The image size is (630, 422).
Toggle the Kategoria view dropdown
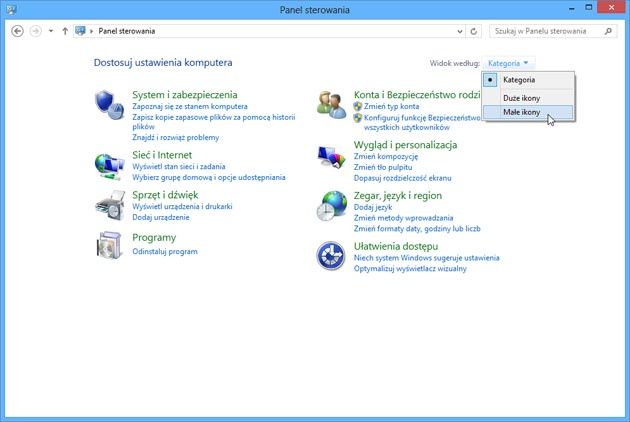(x=508, y=63)
